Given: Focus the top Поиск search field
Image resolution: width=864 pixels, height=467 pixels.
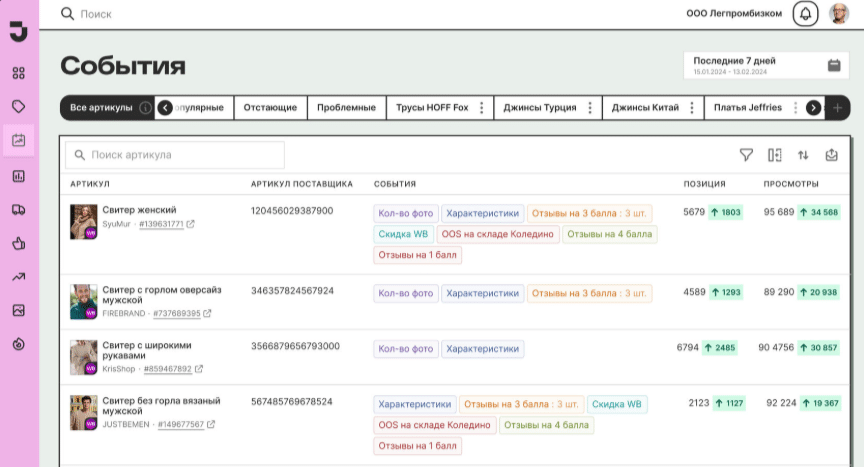Looking at the screenshot, I should click(x=96, y=14).
